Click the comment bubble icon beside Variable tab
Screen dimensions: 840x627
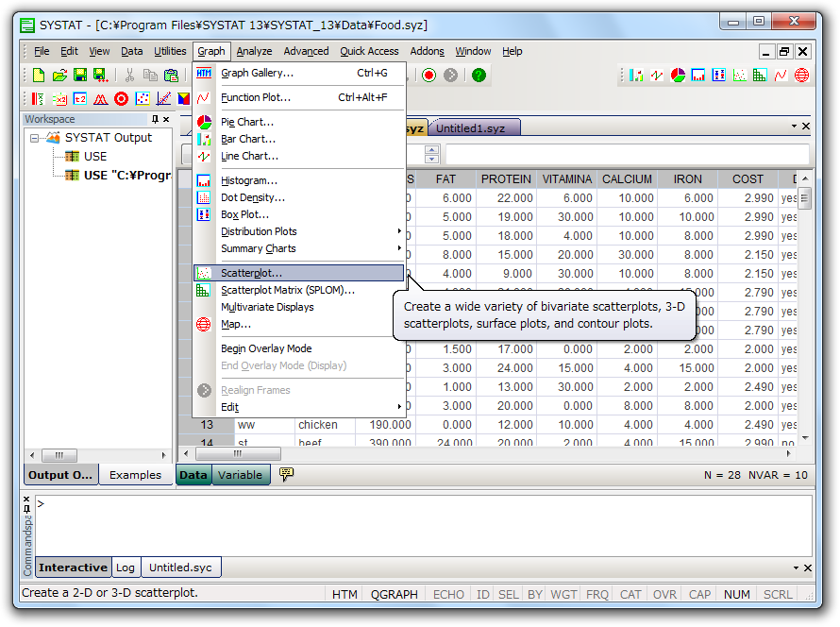click(287, 474)
